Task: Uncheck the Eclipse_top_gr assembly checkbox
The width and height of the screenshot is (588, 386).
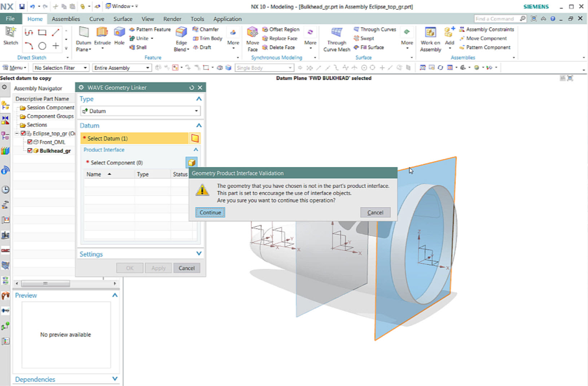Action: click(x=23, y=133)
